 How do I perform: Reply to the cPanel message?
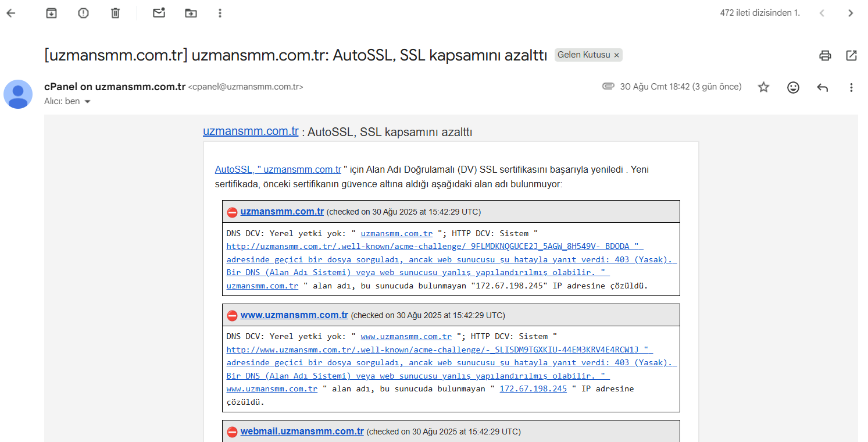pos(822,87)
